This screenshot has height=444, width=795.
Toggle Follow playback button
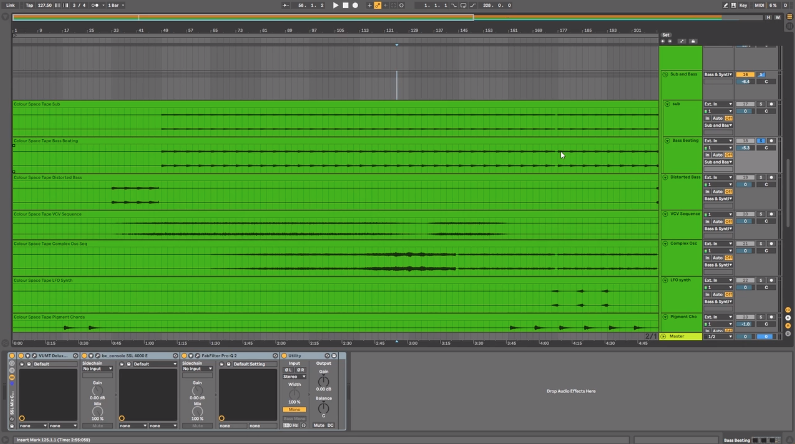[x=286, y=5]
